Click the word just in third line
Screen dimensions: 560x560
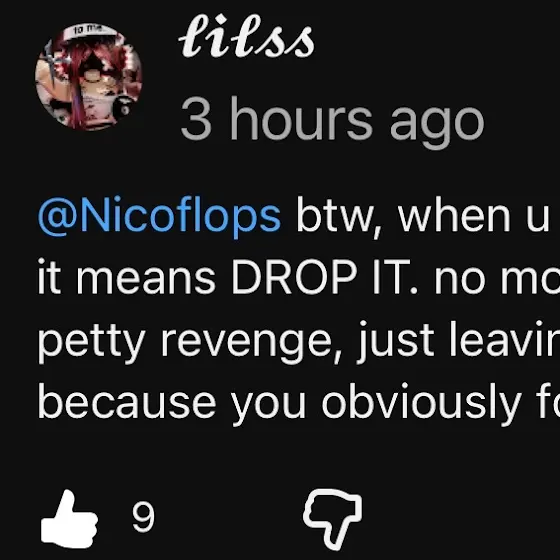(x=396, y=341)
